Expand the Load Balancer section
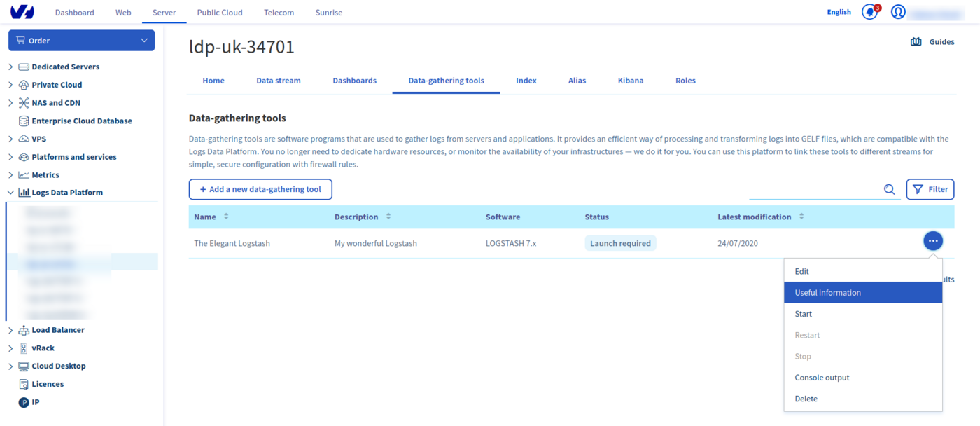The width and height of the screenshot is (980, 426). [10, 330]
